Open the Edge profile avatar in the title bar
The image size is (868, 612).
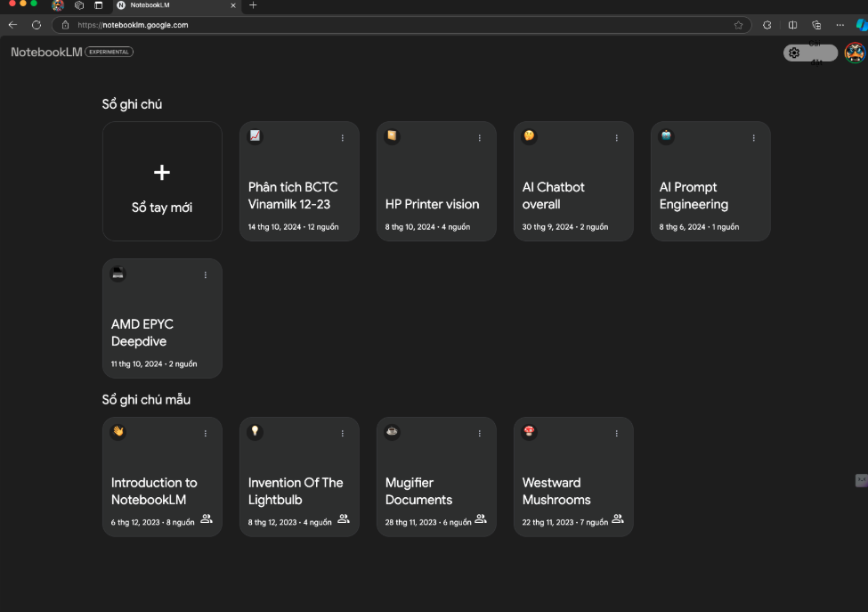click(58, 5)
